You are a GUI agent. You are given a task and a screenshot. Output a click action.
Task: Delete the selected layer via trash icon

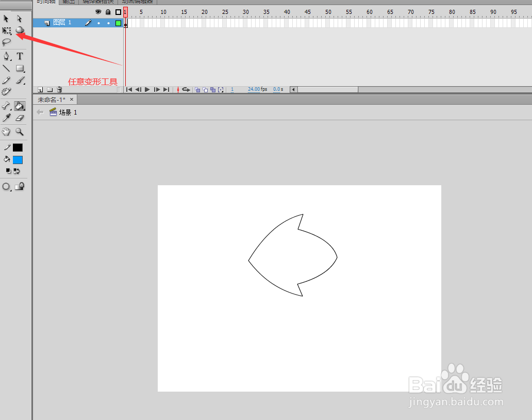pos(59,89)
